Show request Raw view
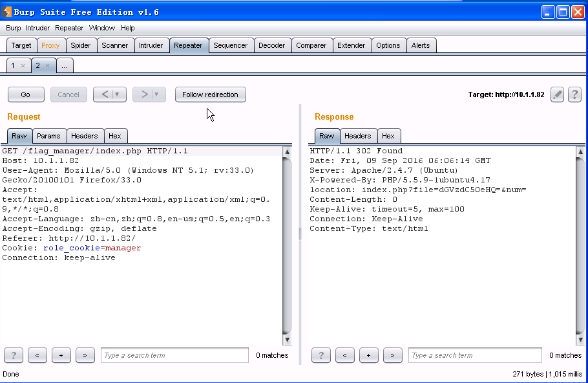The image size is (588, 383). (19, 136)
